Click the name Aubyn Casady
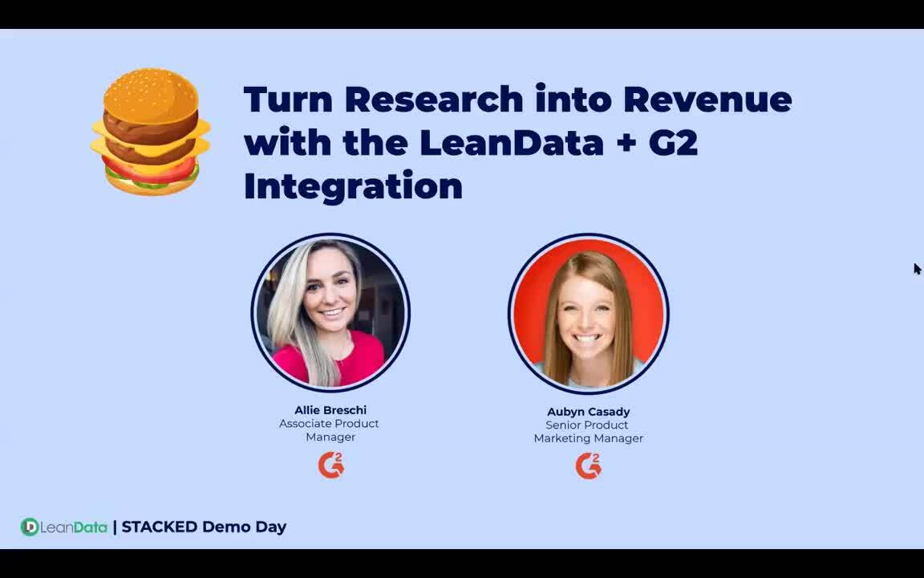This screenshot has width=924, height=578. tap(588, 411)
